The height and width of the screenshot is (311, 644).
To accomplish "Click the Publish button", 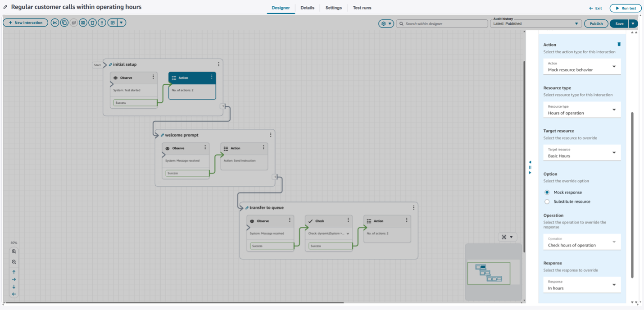I will coord(596,23).
